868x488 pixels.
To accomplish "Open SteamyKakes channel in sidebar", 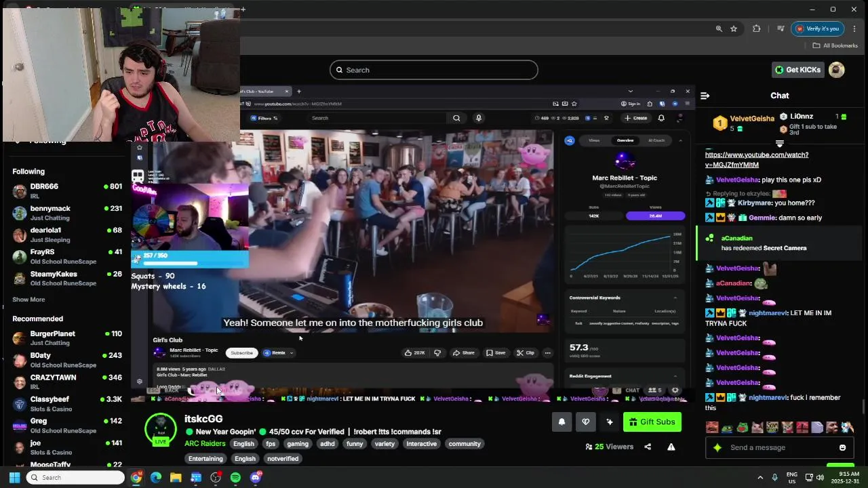I will click(68, 278).
